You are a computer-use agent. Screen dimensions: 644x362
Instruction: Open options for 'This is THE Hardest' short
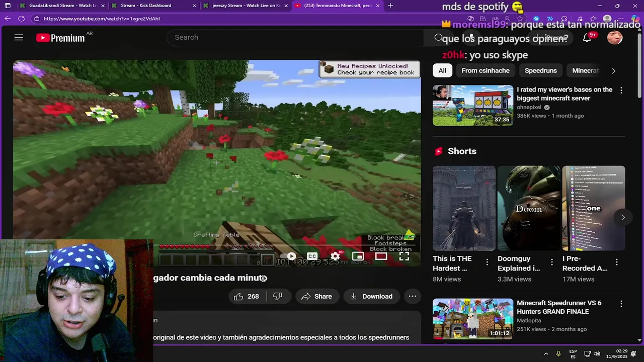[x=487, y=262]
